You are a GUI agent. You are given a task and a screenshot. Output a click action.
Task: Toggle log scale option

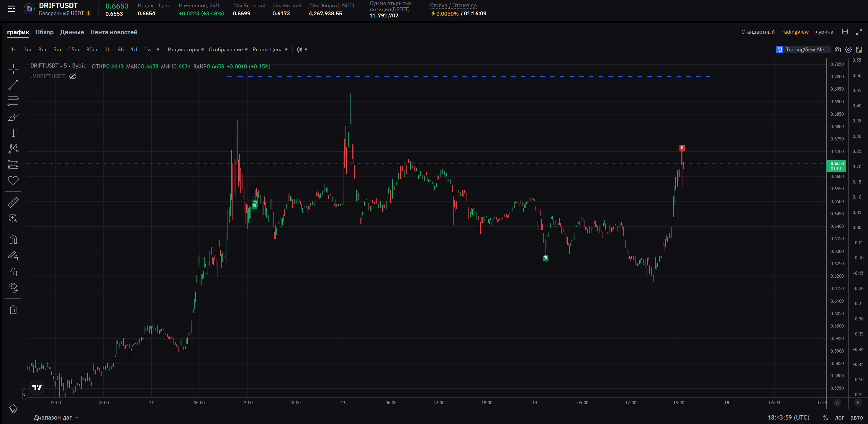click(839, 417)
